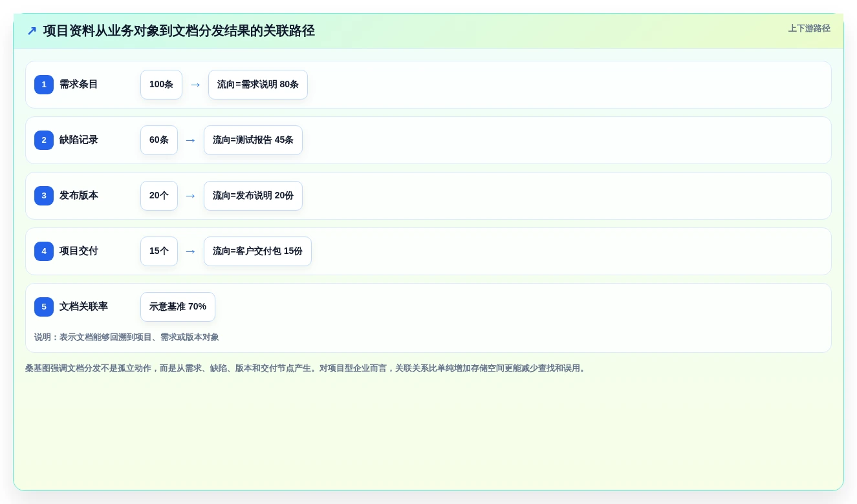Click the 文档关联率 row label
Screen dimensions: 857x504
[x=84, y=307]
